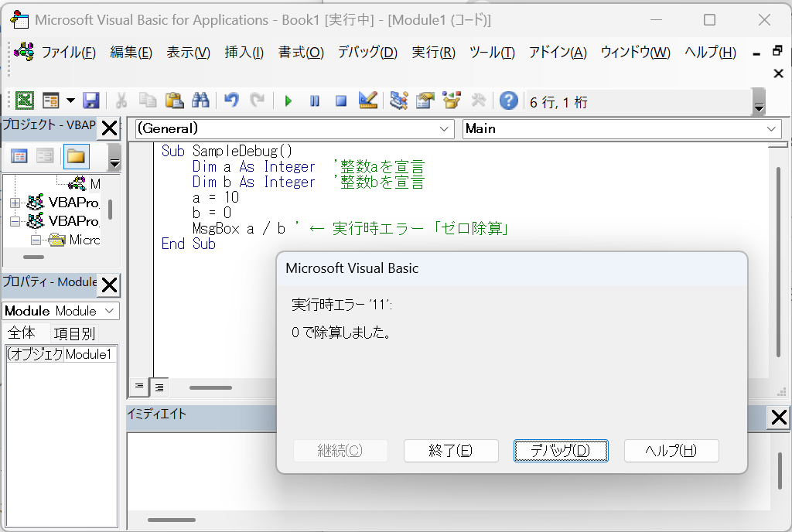Click the Immediate window vertical scrollbar

780,470
